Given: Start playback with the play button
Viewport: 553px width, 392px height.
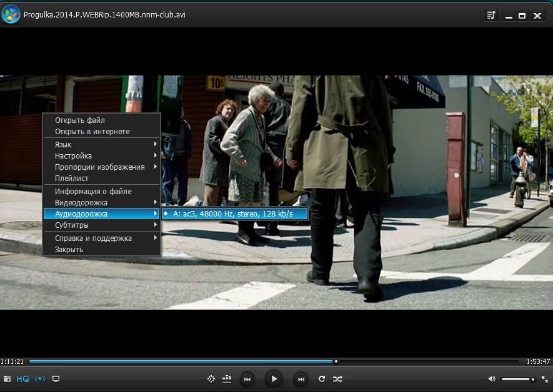Looking at the screenshot, I should (274, 379).
